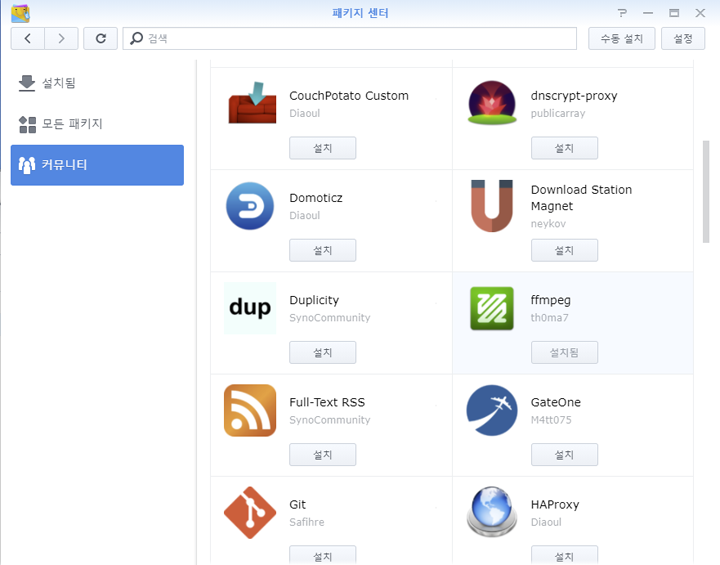Click author name Safihre
720x565 pixels.
(x=307, y=522)
